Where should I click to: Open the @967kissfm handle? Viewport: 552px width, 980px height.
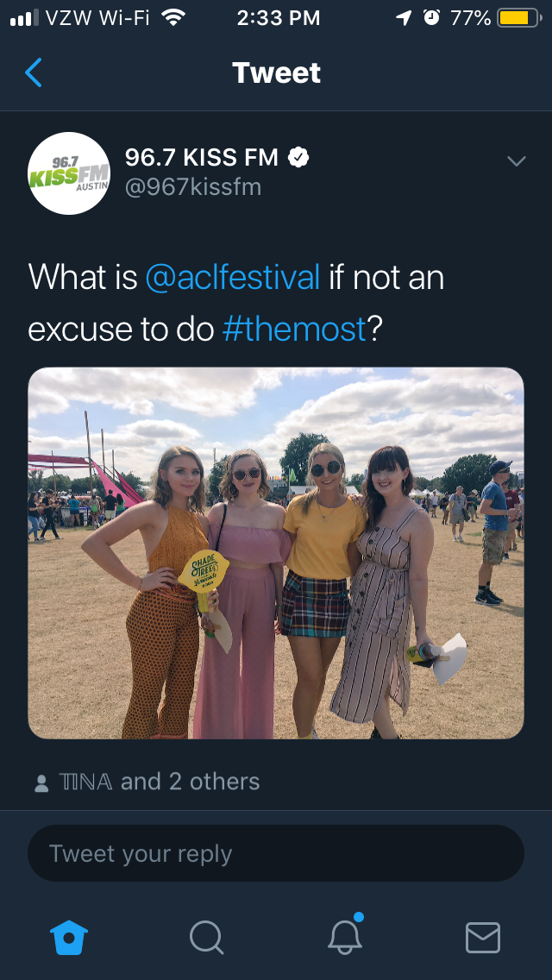[x=193, y=187]
